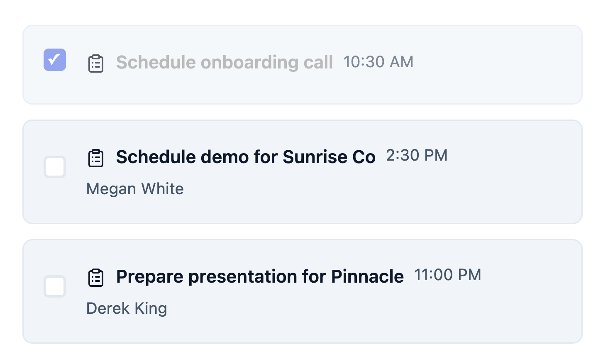
Task: Open the Prepare presentation for Pinnacle title
Action: pos(259,276)
